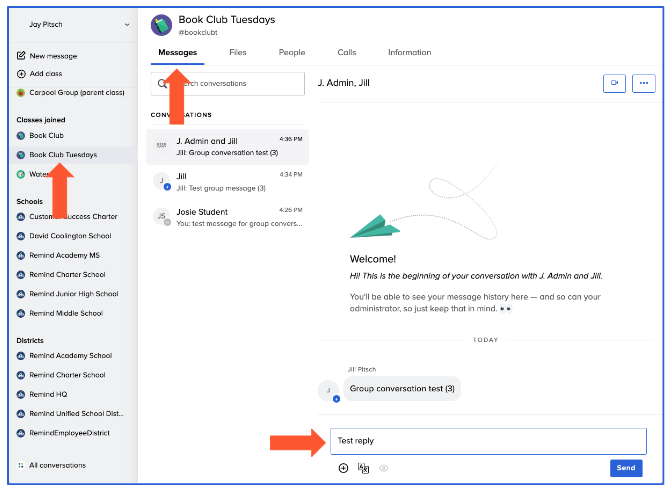
Task: Start a video call with camera icon
Action: click(614, 83)
